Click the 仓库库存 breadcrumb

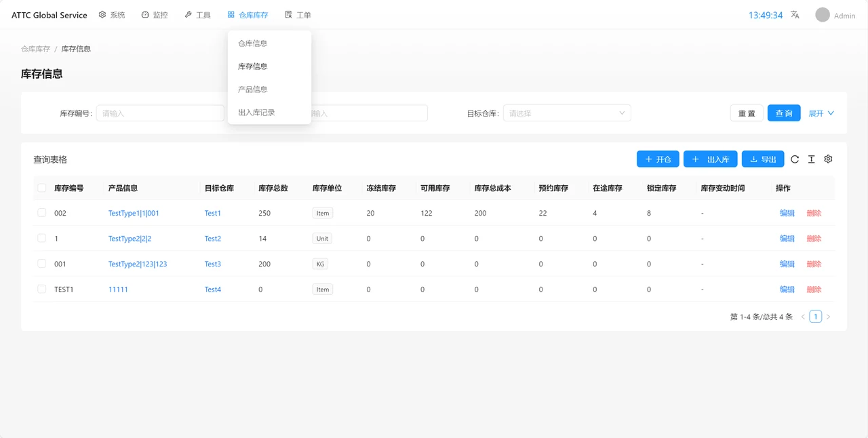tap(36, 49)
